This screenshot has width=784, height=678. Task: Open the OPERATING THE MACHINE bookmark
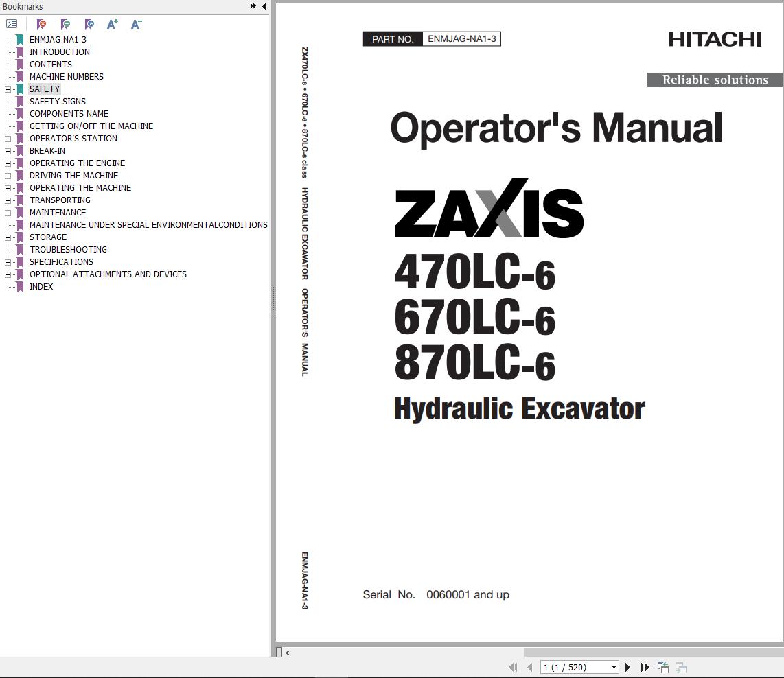(80, 188)
